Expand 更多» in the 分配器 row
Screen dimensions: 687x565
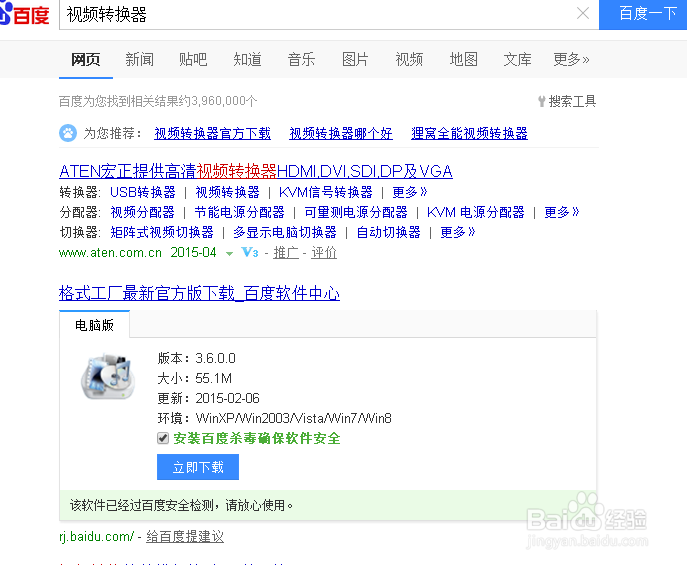[x=561, y=212]
